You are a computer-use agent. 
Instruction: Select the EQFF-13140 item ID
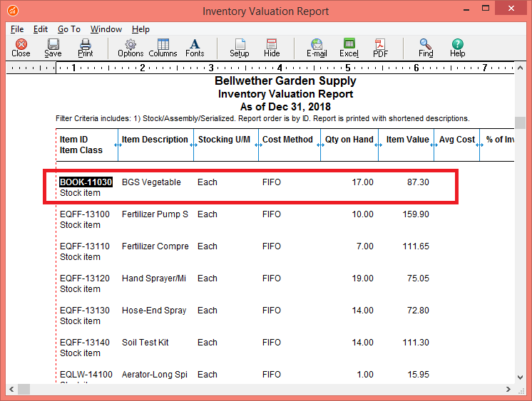(85, 343)
